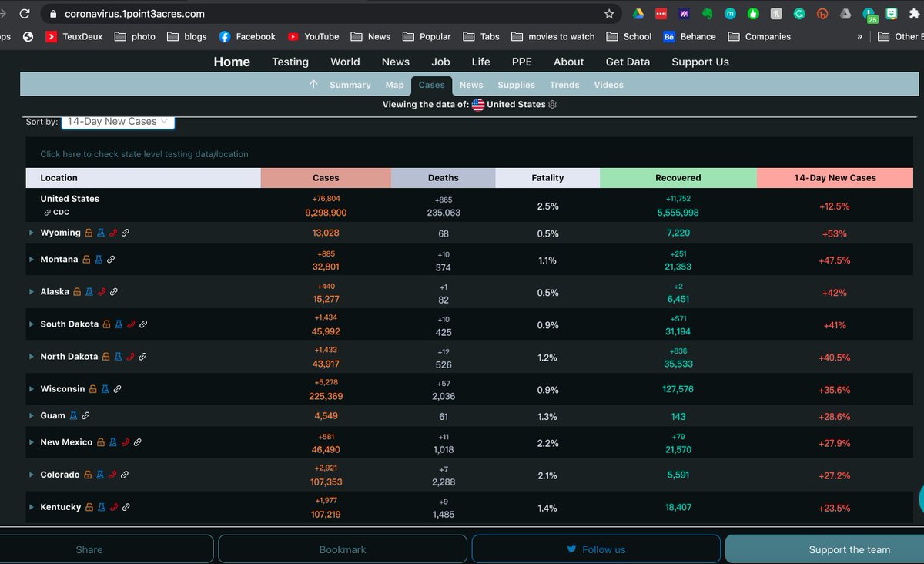Expand the Guam row
The width and height of the screenshot is (924, 564).
point(32,415)
